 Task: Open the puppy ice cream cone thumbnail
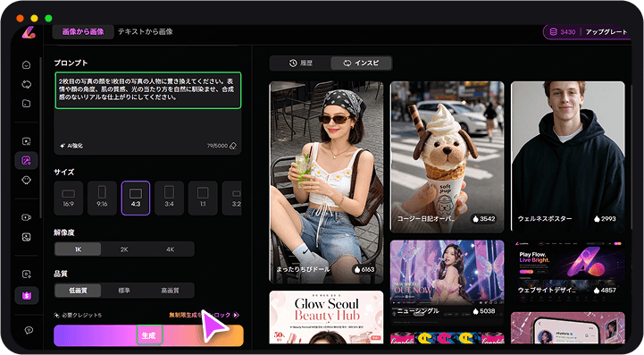click(447, 156)
